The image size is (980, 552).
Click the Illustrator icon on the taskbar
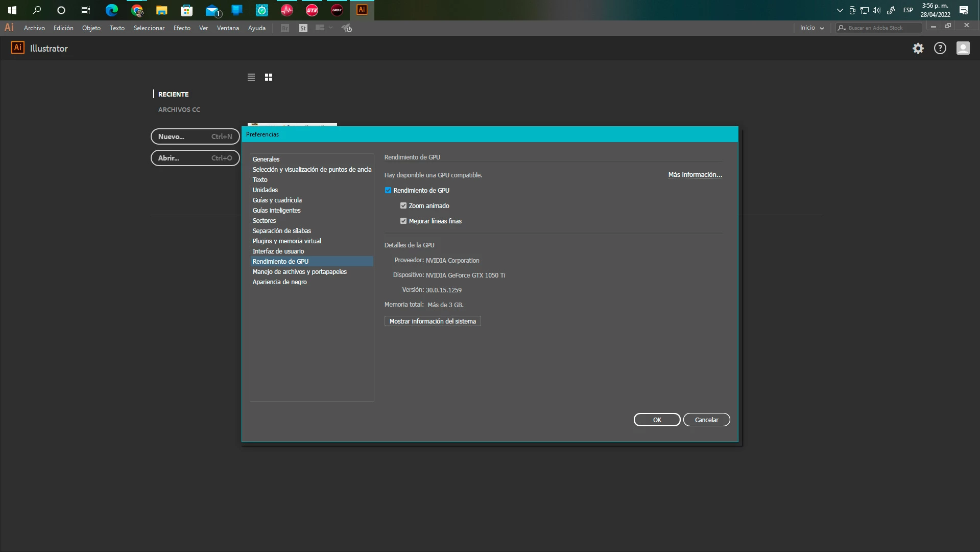point(362,10)
